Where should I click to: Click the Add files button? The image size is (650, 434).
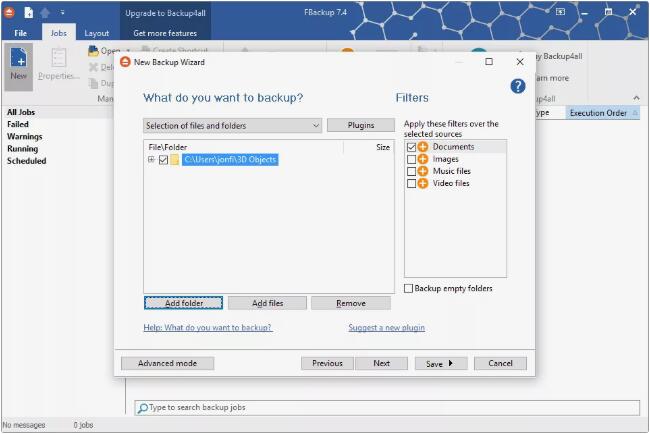point(267,303)
